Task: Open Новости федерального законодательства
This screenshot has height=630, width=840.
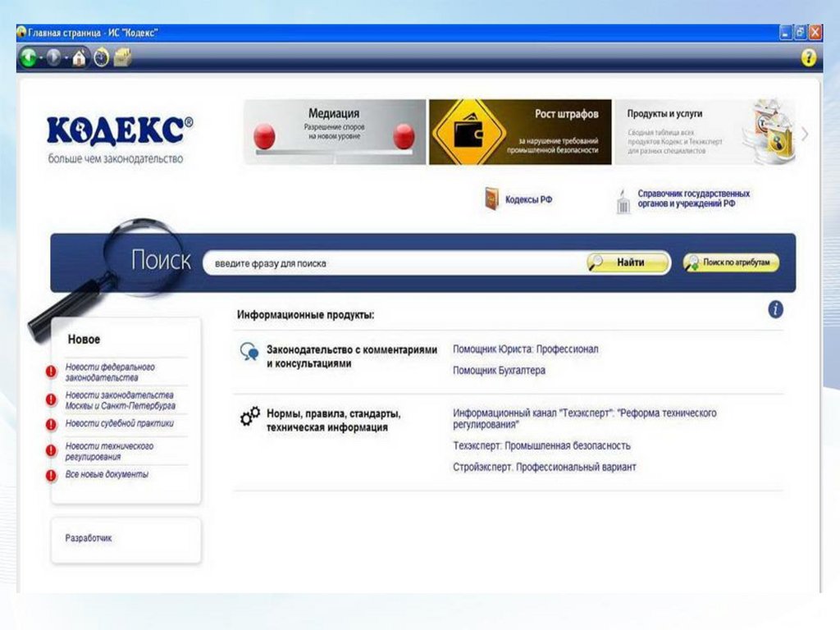Action: coord(110,372)
